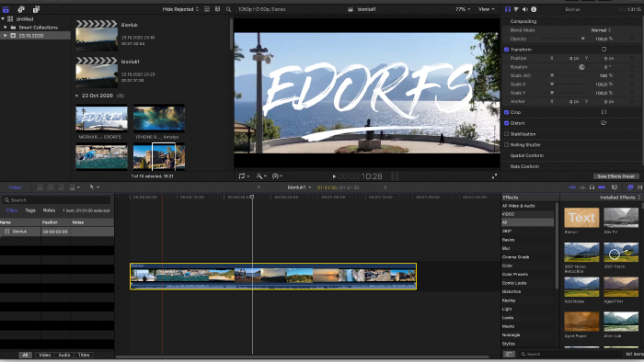Show the Color inspector tab icon
Image resolution: width=644 pixels, height=362 pixels.
516,9
